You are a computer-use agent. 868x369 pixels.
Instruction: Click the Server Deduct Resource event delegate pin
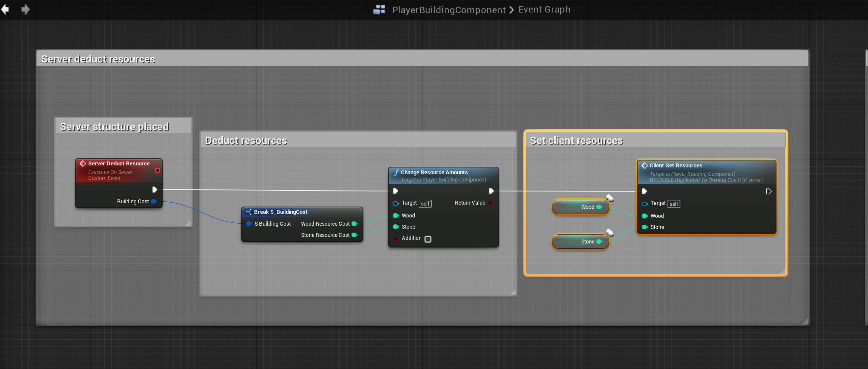(x=157, y=170)
